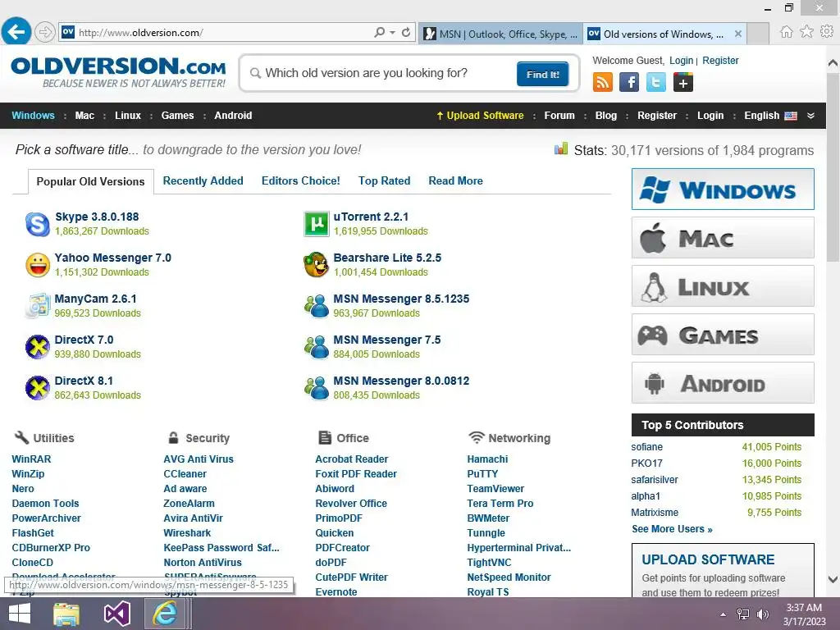Click the Yahoo Messenger smiley icon
The image size is (840, 630).
coord(38,265)
